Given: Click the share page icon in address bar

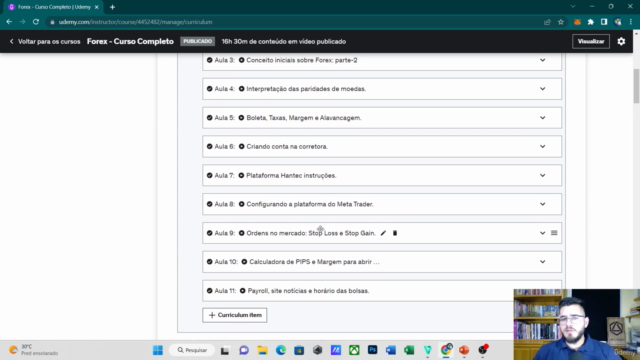Looking at the screenshot, I should coord(547,22).
